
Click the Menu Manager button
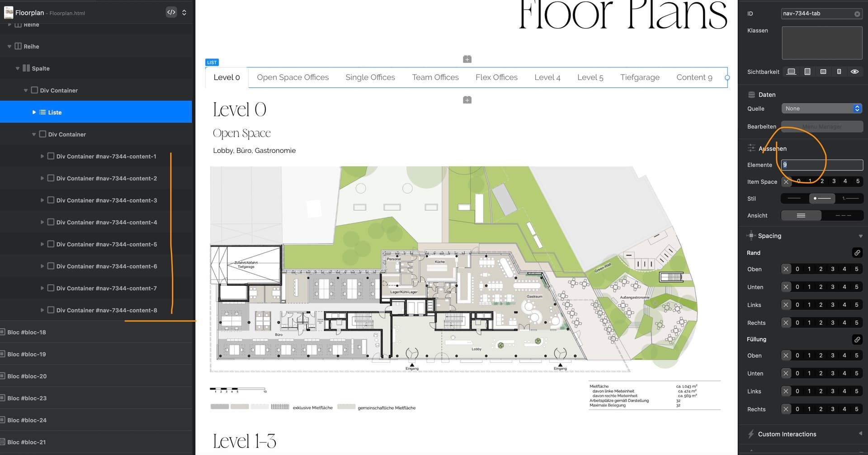pyautogui.click(x=821, y=127)
